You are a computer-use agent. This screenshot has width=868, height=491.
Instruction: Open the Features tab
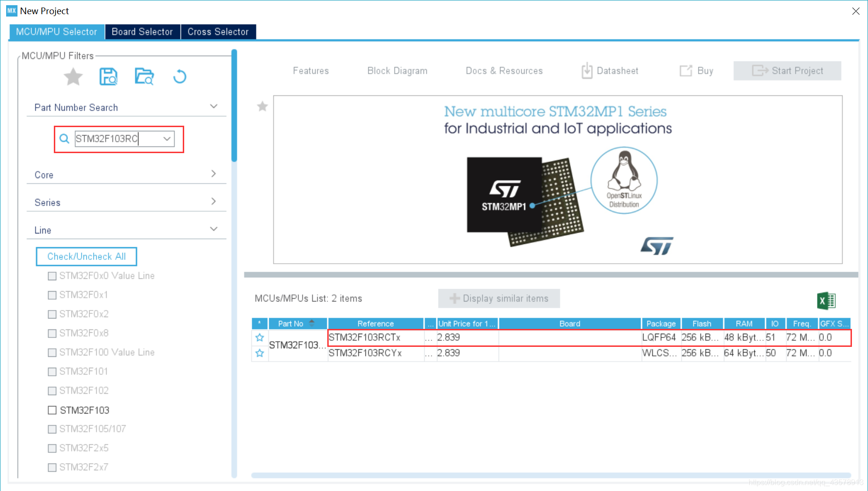tap(311, 71)
